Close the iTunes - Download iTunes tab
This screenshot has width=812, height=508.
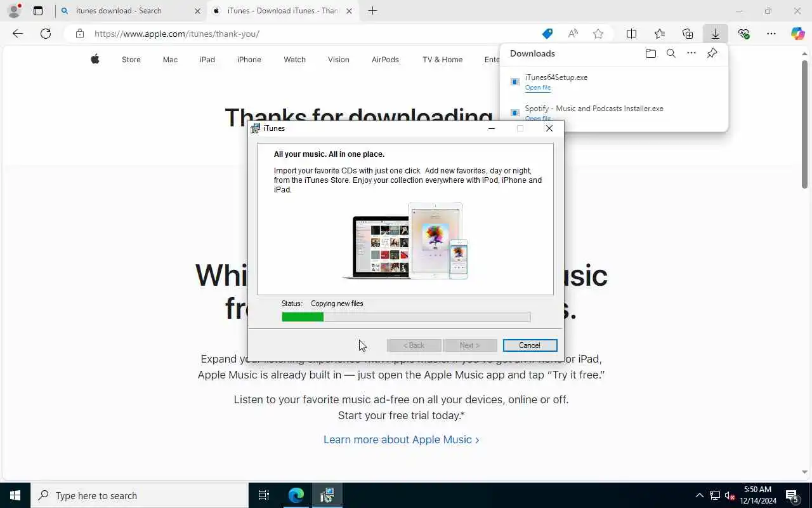pyautogui.click(x=349, y=11)
